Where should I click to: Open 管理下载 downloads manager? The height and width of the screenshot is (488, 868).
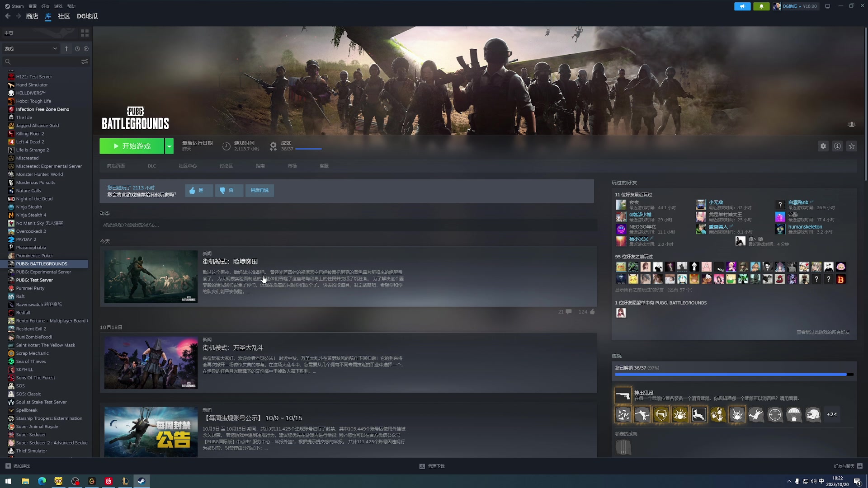pyautogui.click(x=432, y=466)
